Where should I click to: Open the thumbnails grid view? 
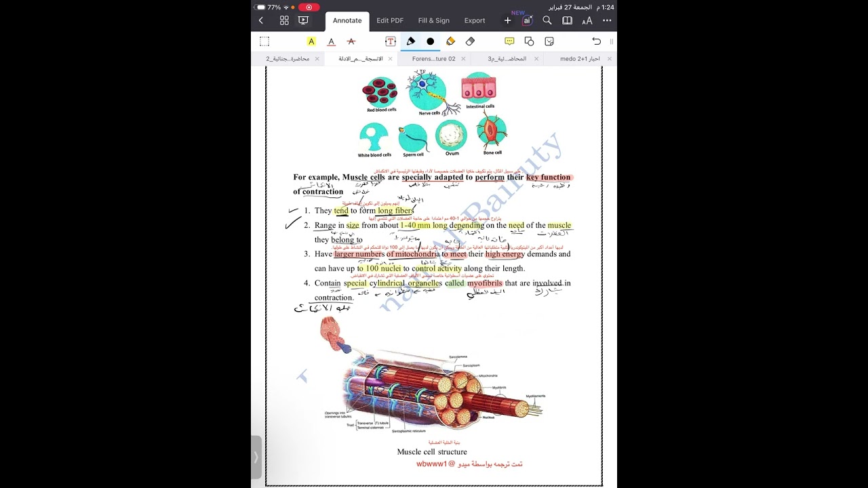(284, 20)
